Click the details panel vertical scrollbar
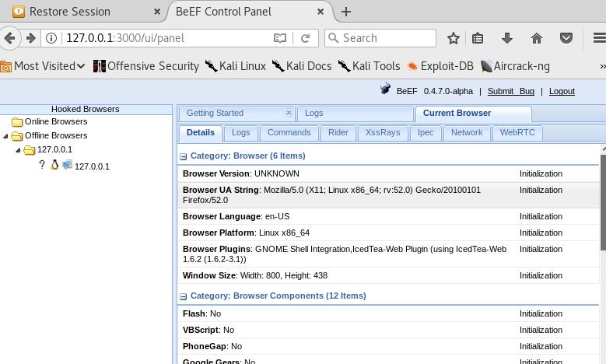Viewport: 606px width, 364px height. [x=603, y=202]
